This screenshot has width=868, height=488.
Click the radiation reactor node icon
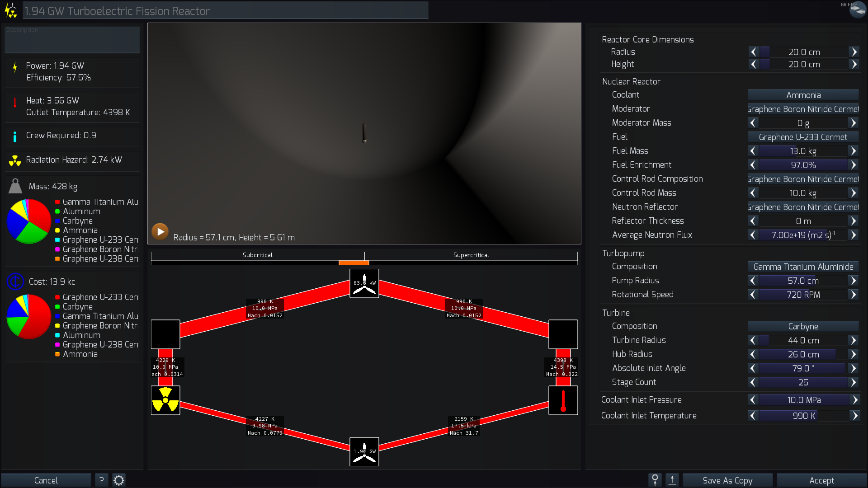pyautogui.click(x=165, y=400)
